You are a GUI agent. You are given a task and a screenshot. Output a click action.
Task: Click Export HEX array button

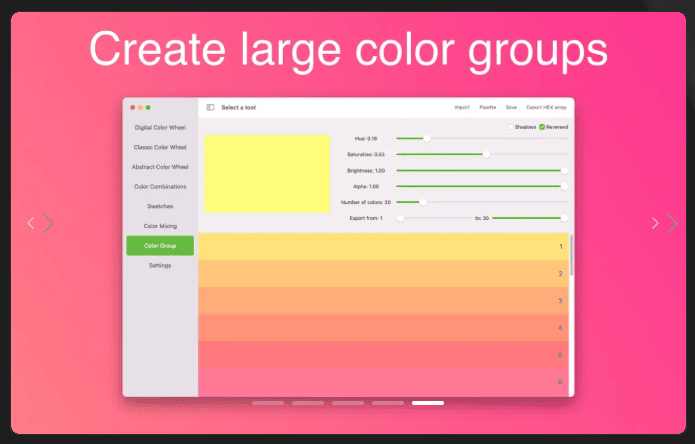pos(547,107)
